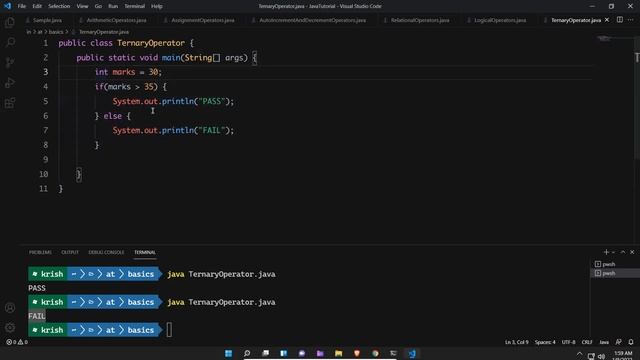This screenshot has height=360, width=640.
Task: Open the volume system tray icon
Action: 601,356
